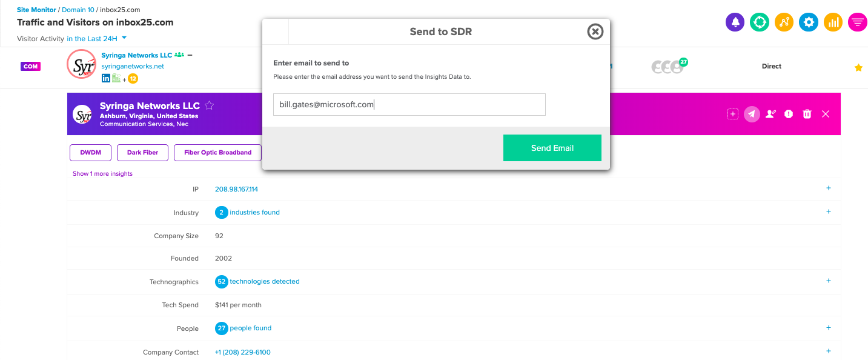Select the Dark Fiber insight tag
Image resolution: width=868 pixels, height=360 pixels.
point(142,153)
